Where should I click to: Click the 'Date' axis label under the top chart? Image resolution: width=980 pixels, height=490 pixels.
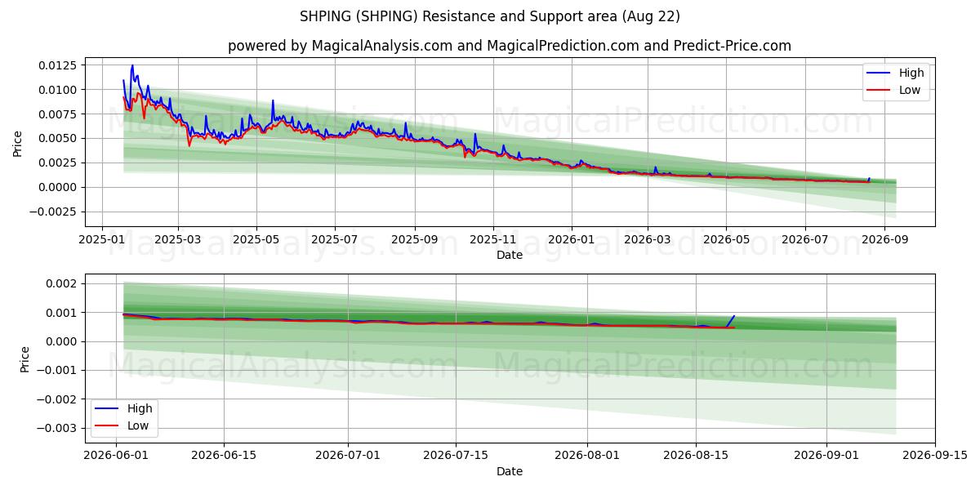510,256
